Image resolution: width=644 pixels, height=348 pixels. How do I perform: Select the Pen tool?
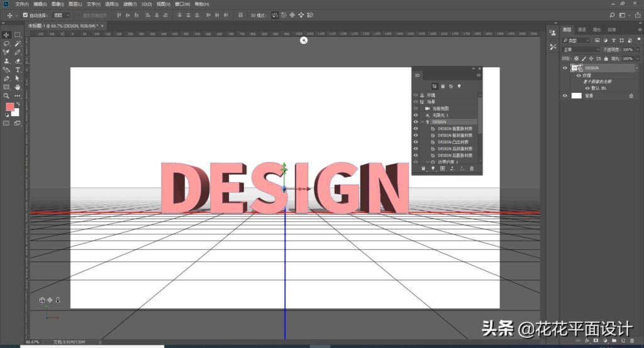click(x=6, y=79)
